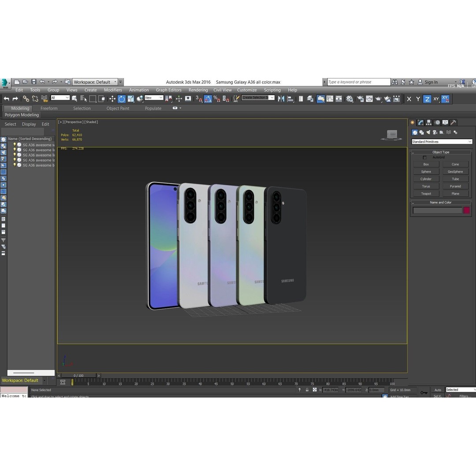Open the Modify tab in command panel
The width and height of the screenshot is (476, 476).
click(x=420, y=123)
